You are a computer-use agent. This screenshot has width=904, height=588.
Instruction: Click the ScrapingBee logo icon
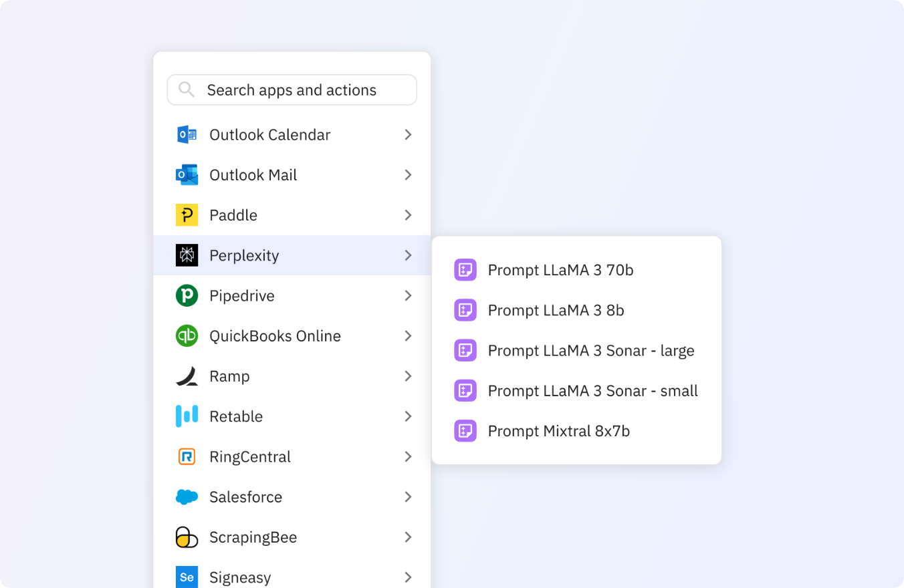pos(187,537)
